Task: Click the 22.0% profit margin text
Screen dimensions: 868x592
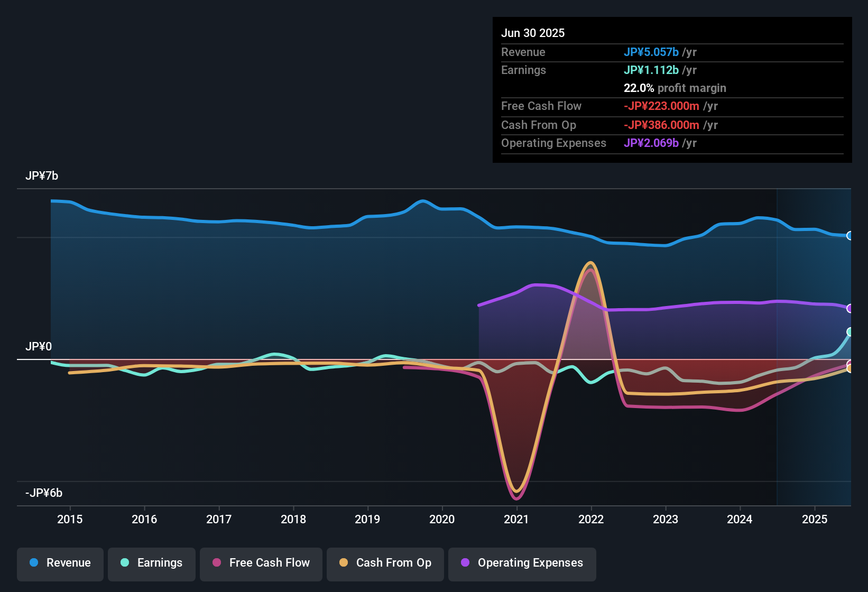Action: click(x=675, y=88)
